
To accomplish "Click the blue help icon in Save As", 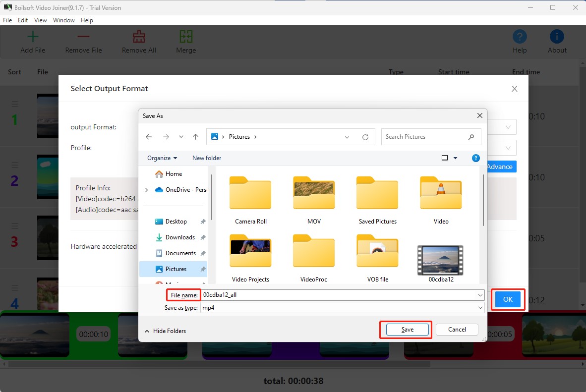I will click(x=476, y=158).
